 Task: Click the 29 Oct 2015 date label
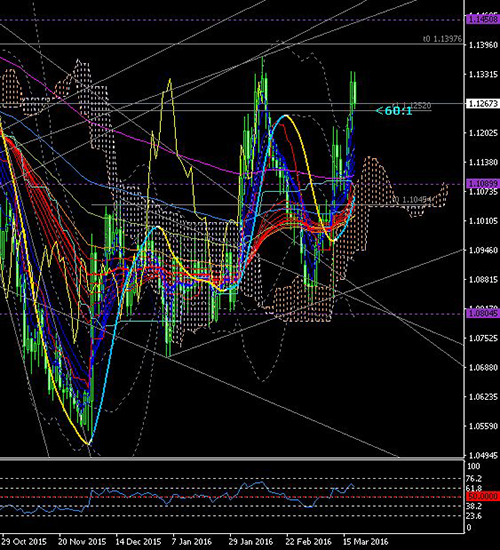24,542
